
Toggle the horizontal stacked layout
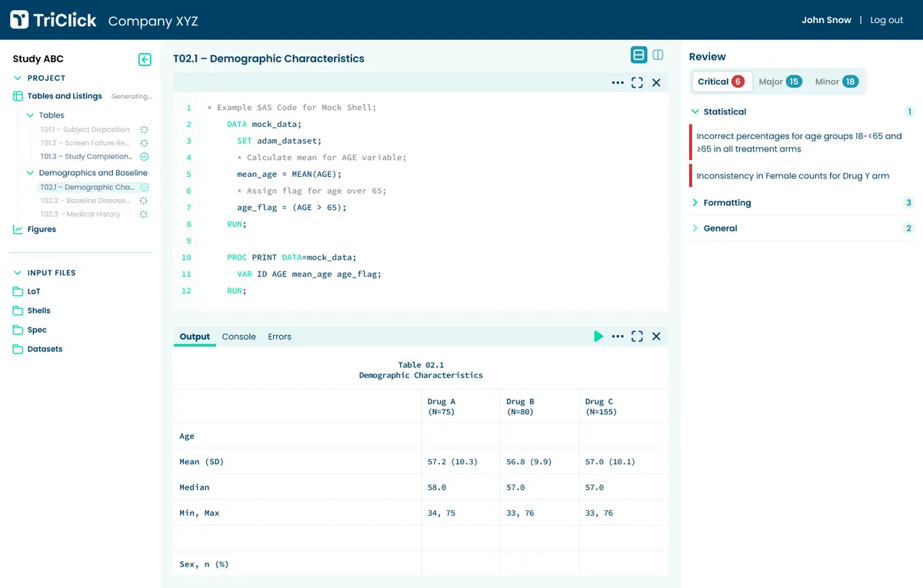coord(638,55)
